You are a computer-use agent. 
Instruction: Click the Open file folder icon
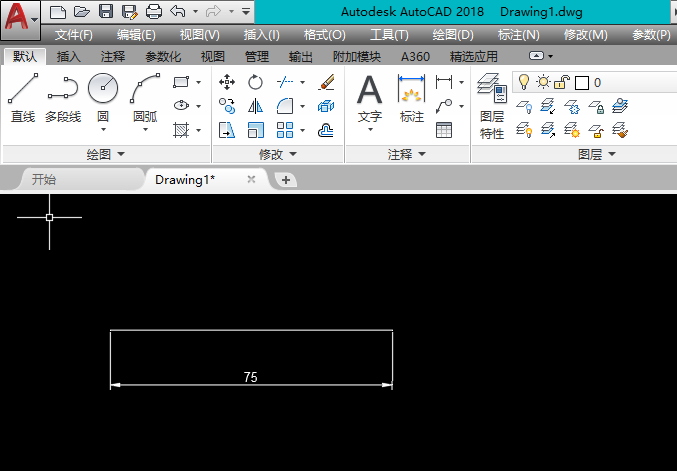coord(82,12)
